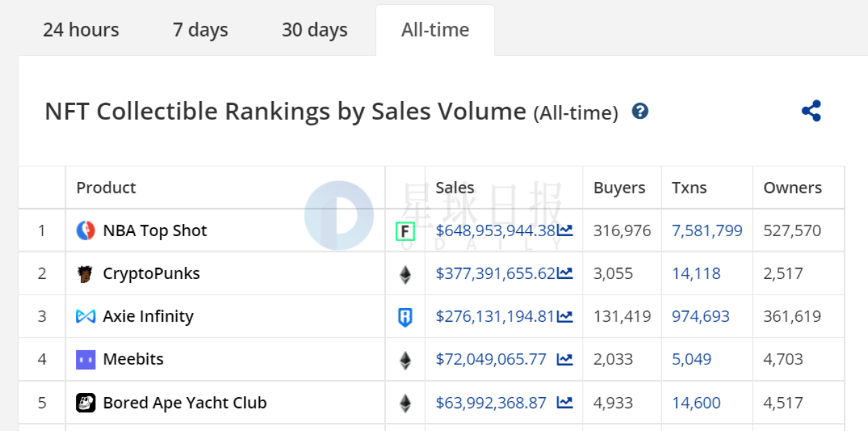The width and height of the screenshot is (868, 431).
Task: Click the $72,049,065.77 sales link
Action: point(491,359)
